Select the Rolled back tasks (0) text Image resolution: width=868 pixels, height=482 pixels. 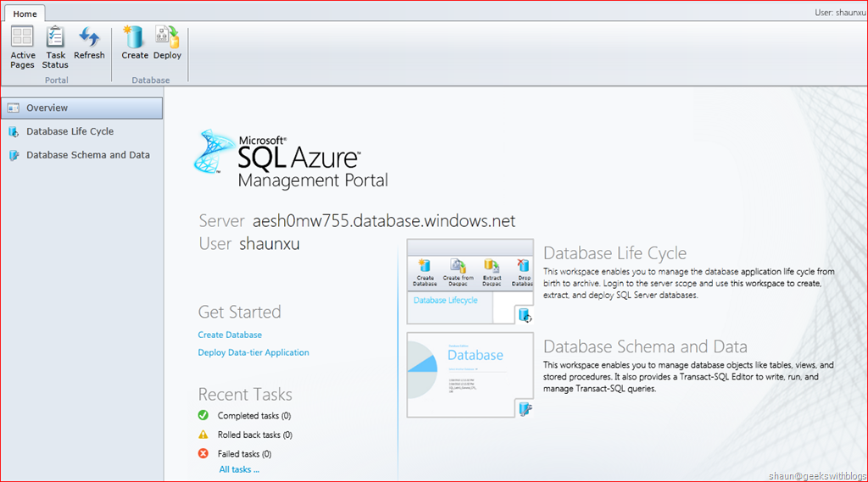(x=254, y=435)
